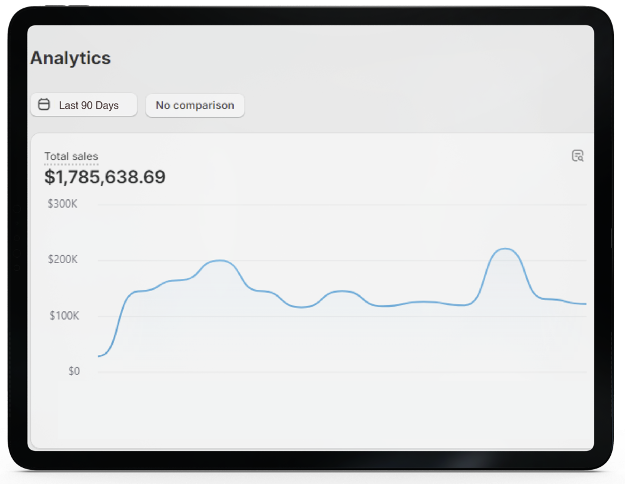Click the Total sales dotted-underlined label
This screenshot has height=484, width=625.
(71, 156)
